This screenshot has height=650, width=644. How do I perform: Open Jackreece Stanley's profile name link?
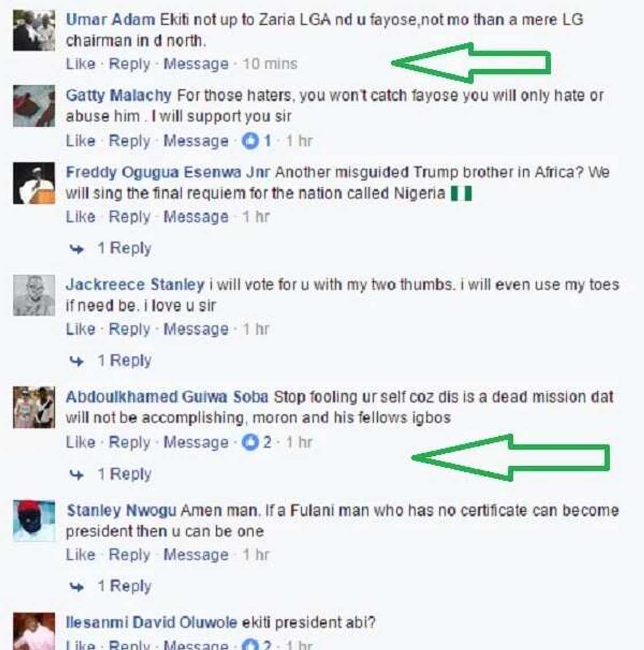(135, 284)
